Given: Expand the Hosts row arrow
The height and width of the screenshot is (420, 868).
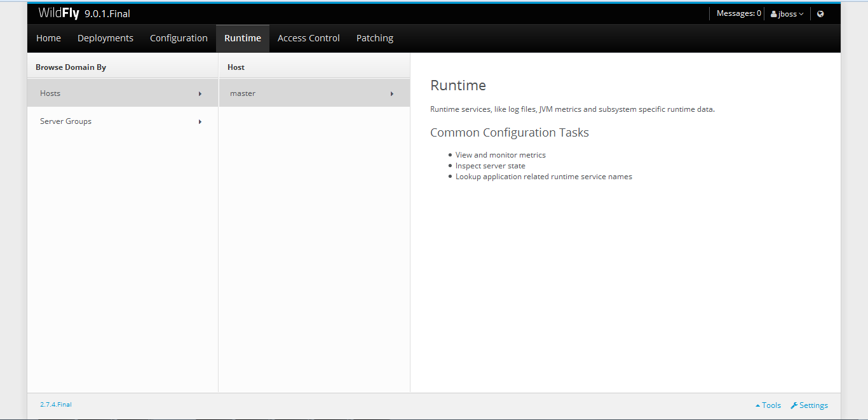Looking at the screenshot, I should (200, 93).
